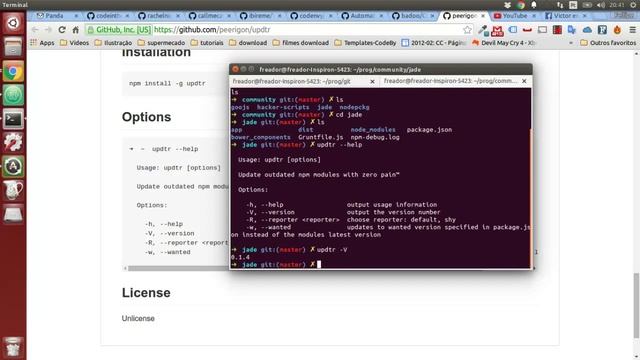Open the 2012-02: CC bookmark
The width and height of the screenshot is (640, 360).
433,42
